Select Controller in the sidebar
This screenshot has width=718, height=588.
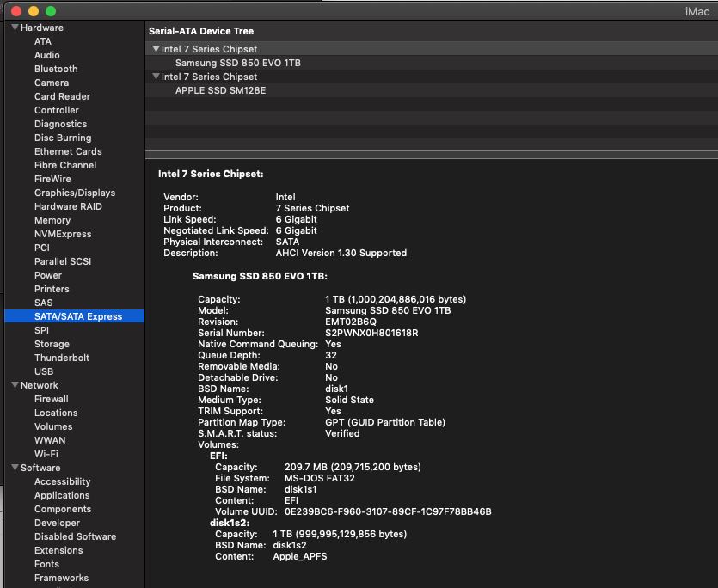[x=57, y=110]
